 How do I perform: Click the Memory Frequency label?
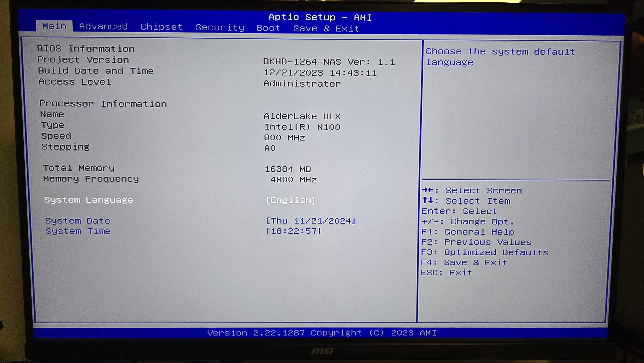[x=91, y=179]
